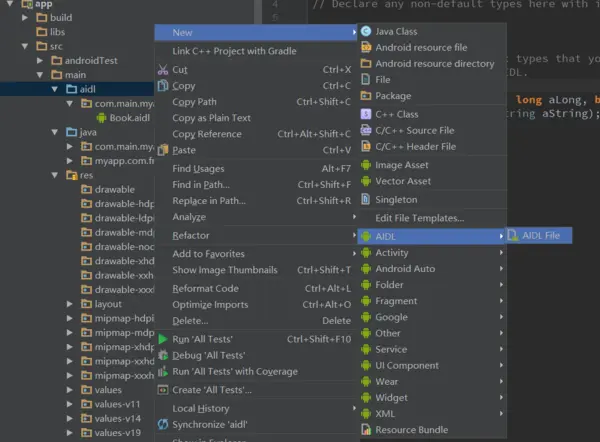Viewport: 600px width, 442px height.
Task: Click the green Run 'All Tests' play icon
Action: pyautogui.click(x=163, y=339)
